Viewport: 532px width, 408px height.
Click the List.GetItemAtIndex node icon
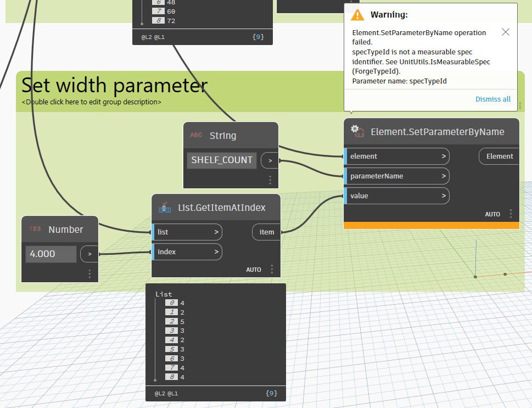pyautogui.click(x=165, y=208)
